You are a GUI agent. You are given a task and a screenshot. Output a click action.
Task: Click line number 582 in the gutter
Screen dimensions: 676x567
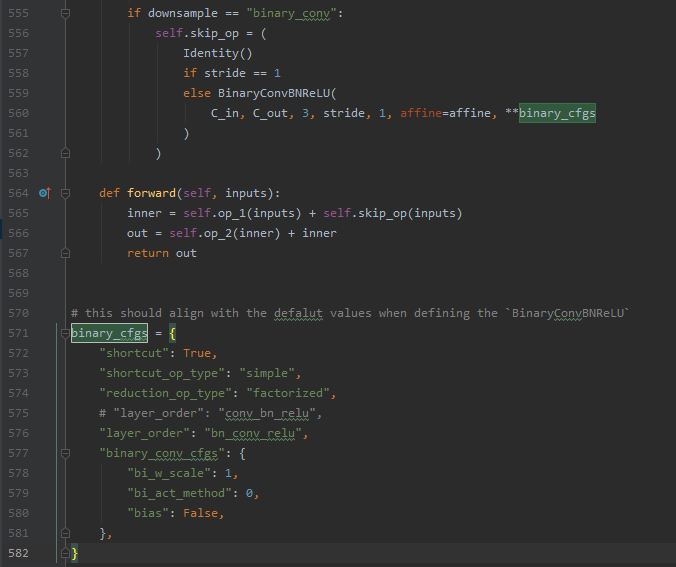tap(19, 553)
